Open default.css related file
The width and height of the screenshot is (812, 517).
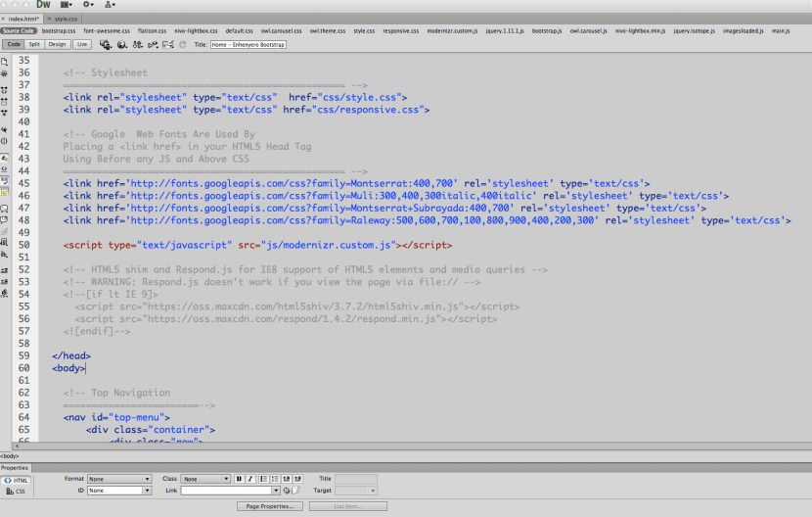click(x=240, y=31)
